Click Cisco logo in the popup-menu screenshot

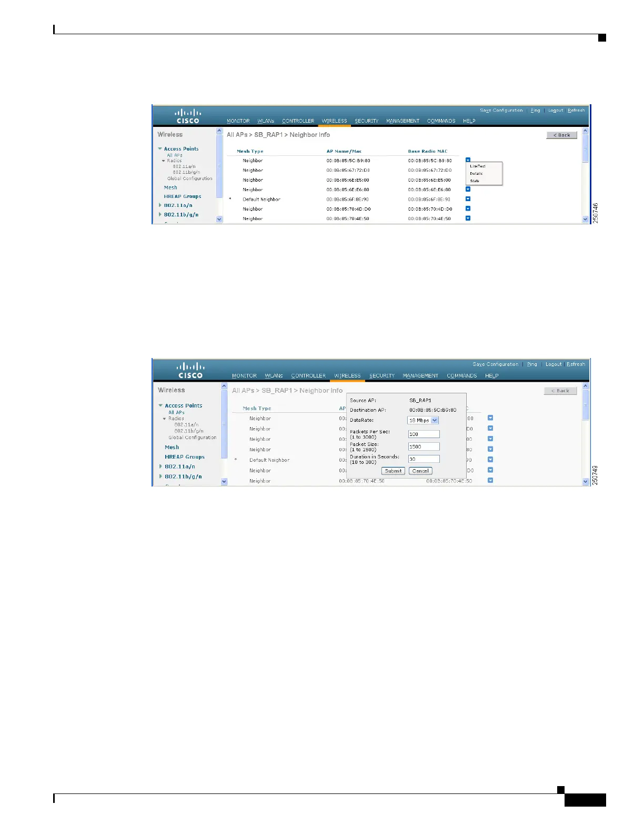tap(188, 116)
